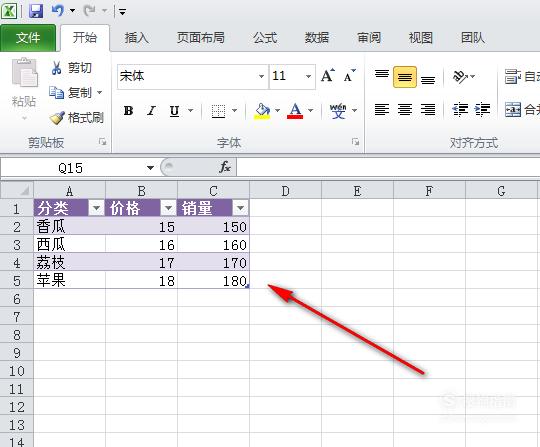Click the Increase Indent icon
Image resolution: width=540 pixels, height=447 pixels.
point(482,110)
